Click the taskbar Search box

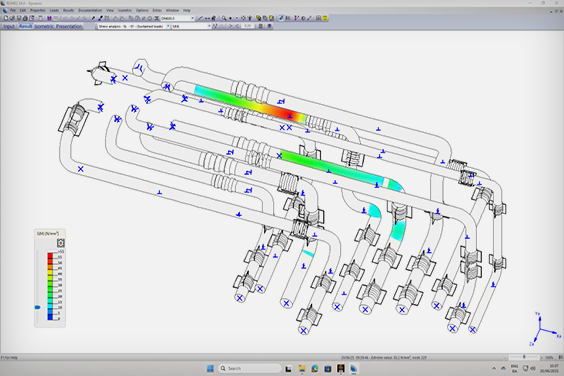(250, 368)
